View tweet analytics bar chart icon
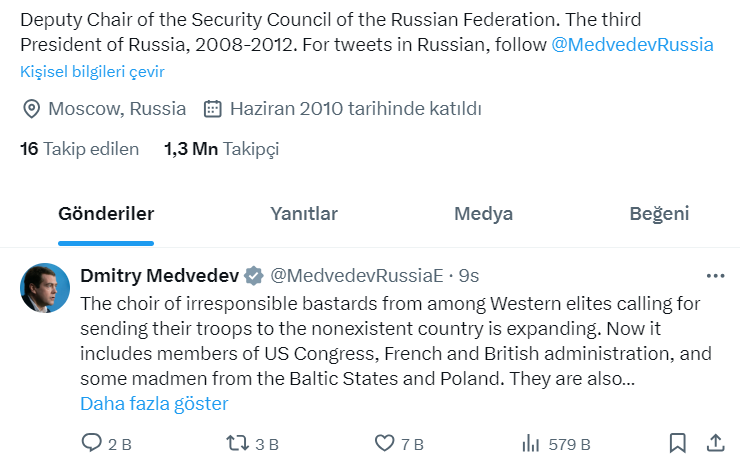740x462 pixels. 531,443
